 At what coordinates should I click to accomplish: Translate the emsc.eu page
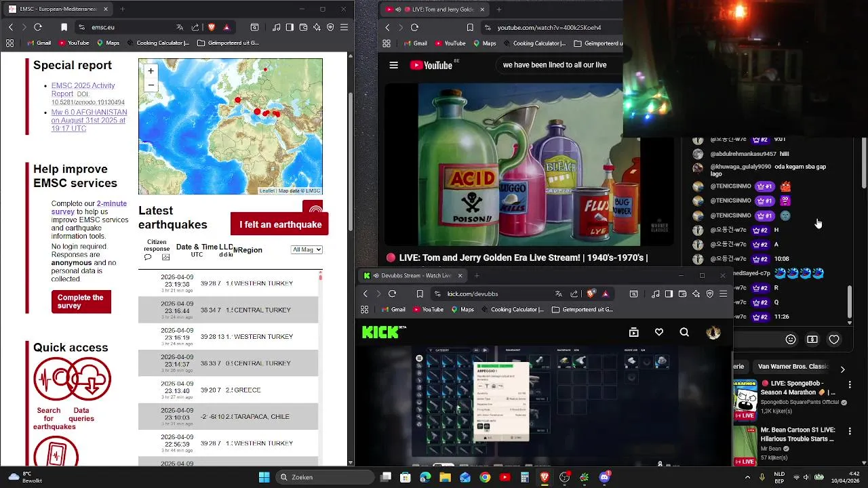pos(180,27)
